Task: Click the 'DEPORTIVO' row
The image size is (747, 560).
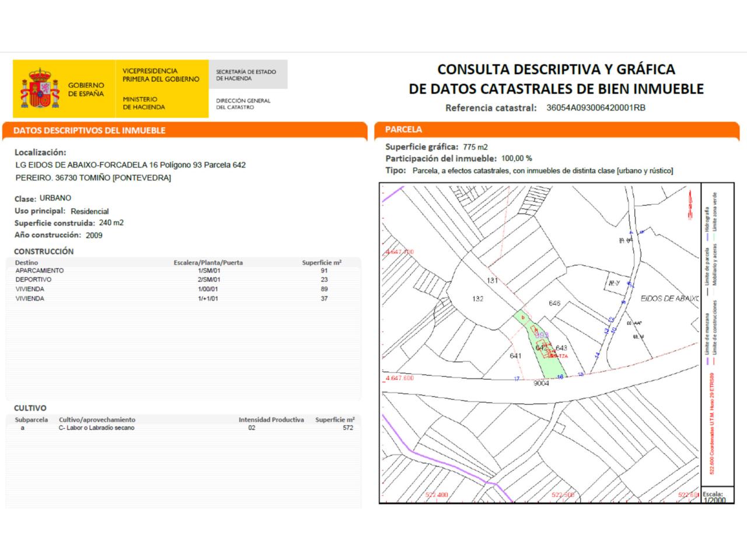Action: 184,280
